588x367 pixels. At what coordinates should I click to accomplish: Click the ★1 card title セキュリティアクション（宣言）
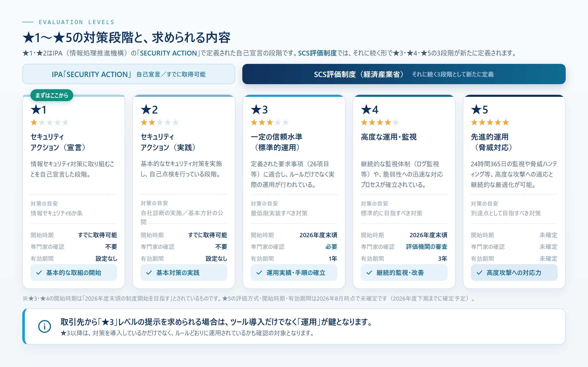coord(59,142)
